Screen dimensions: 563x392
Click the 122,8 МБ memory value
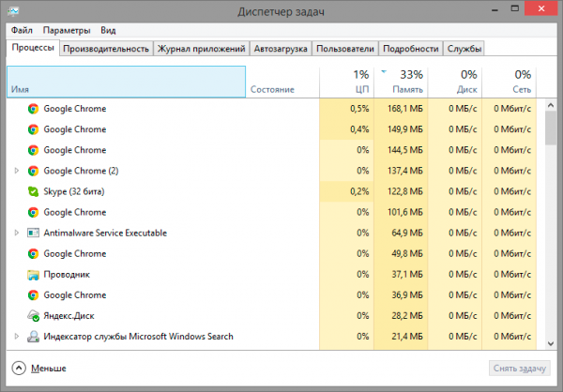click(405, 191)
